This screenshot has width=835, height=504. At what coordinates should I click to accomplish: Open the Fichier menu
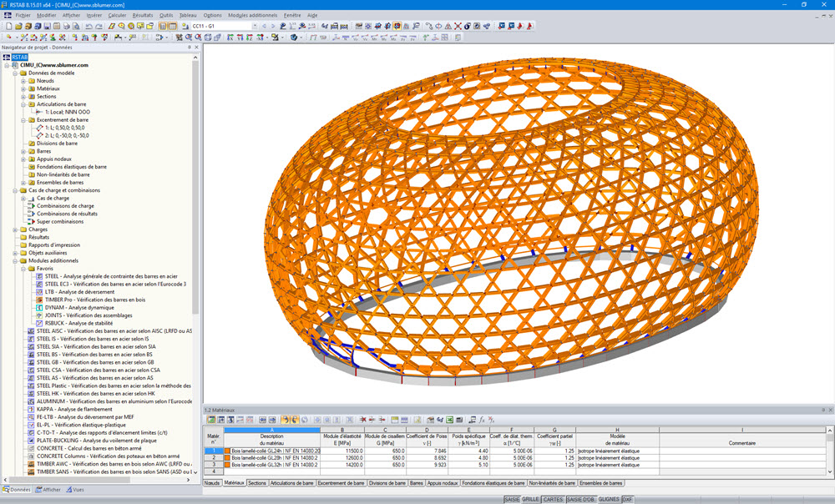[x=23, y=15]
